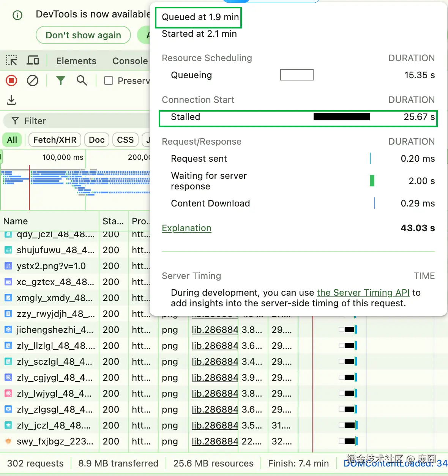Stop recording network log
The width and height of the screenshot is (448, 476).
pos(11,80)
